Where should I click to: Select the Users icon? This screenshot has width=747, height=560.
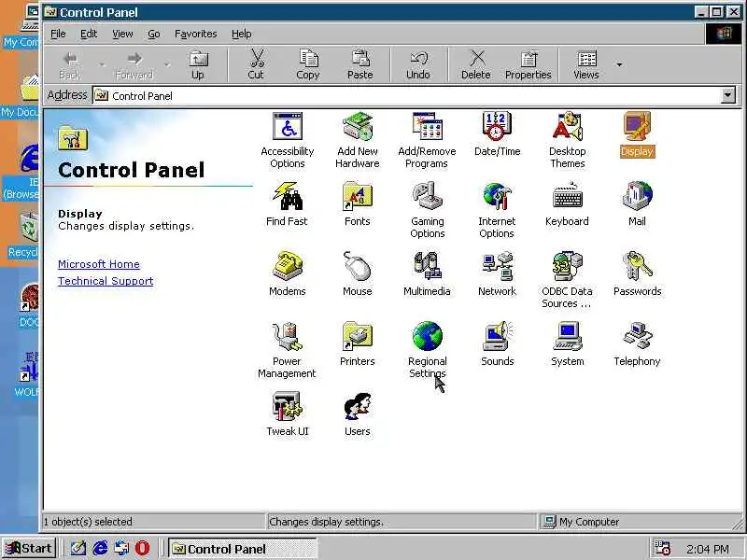(358, 413)
